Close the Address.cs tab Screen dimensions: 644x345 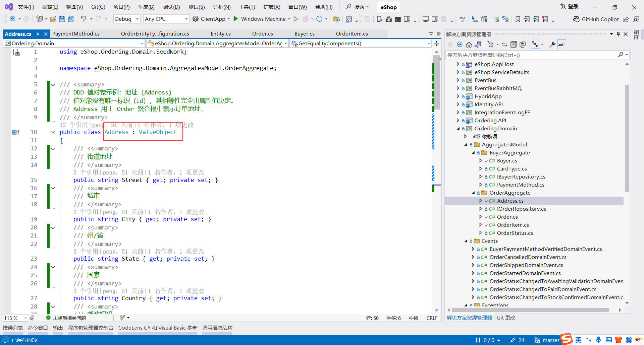[x=46, y=34]
